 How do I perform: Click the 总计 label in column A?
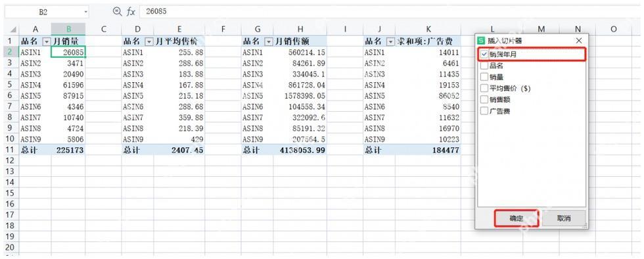click(29, 150)
